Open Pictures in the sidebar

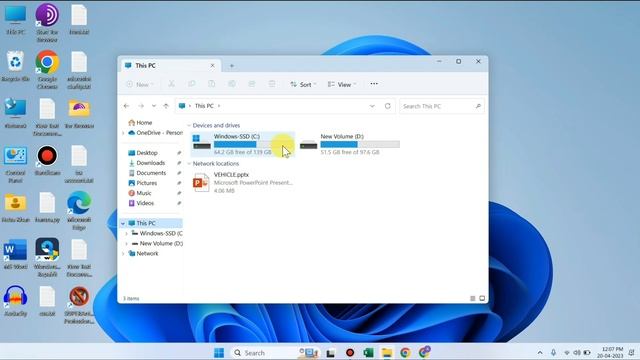tap(142, 183)
